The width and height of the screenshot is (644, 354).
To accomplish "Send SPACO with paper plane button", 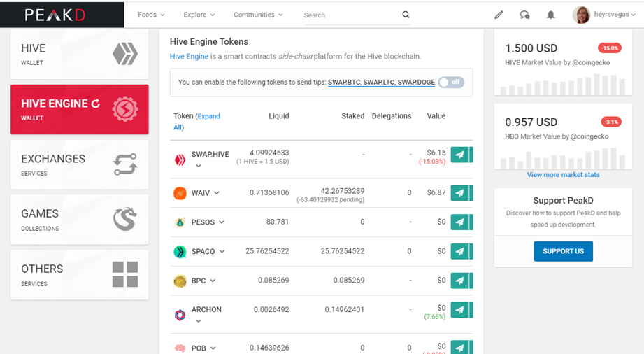I will tap(460, 251).
